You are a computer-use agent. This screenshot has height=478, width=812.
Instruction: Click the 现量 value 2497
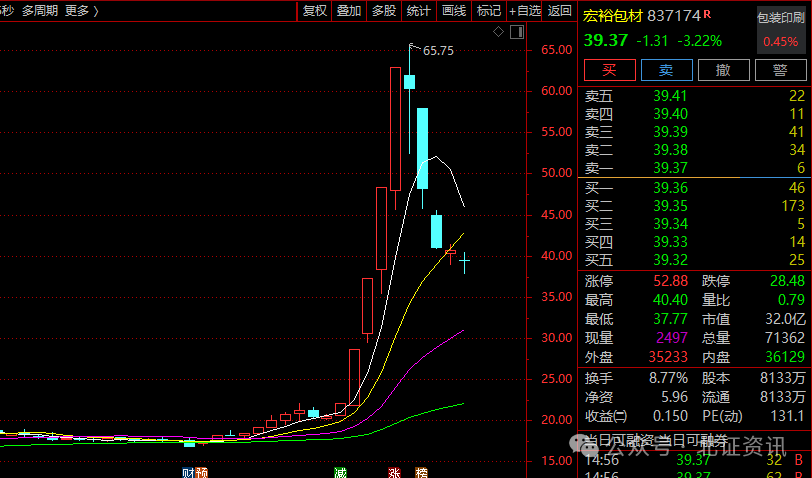(672, 338)
